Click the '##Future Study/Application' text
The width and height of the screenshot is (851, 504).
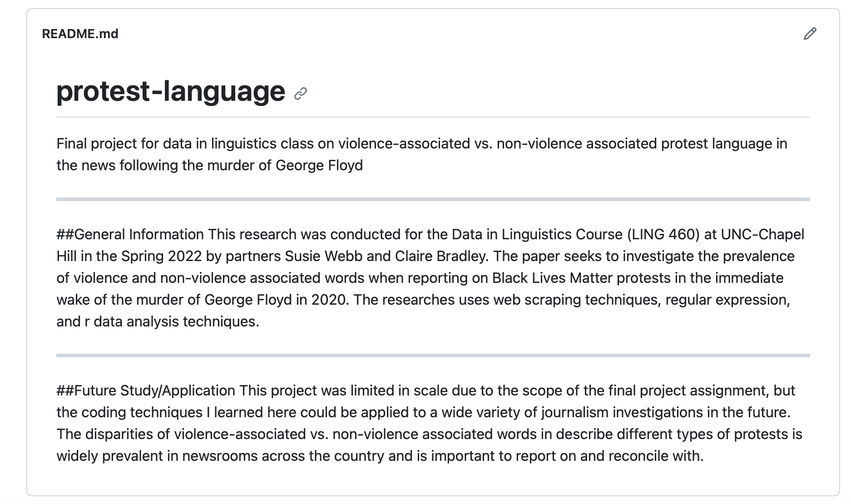tap(146, 390)
